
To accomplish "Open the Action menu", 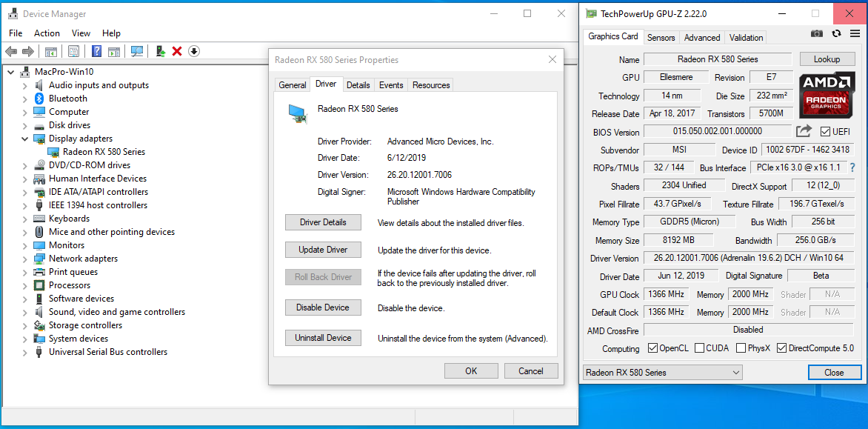I will coord(47,33).
